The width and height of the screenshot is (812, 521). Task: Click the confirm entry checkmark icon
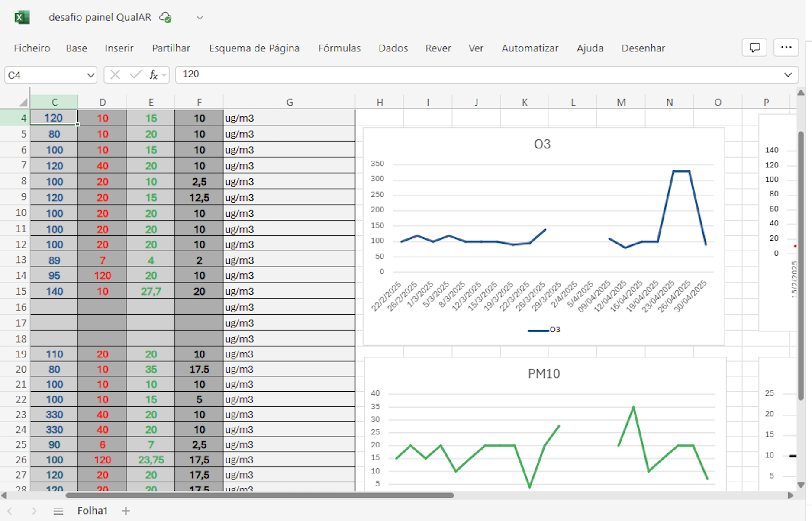tap(135, 75)
